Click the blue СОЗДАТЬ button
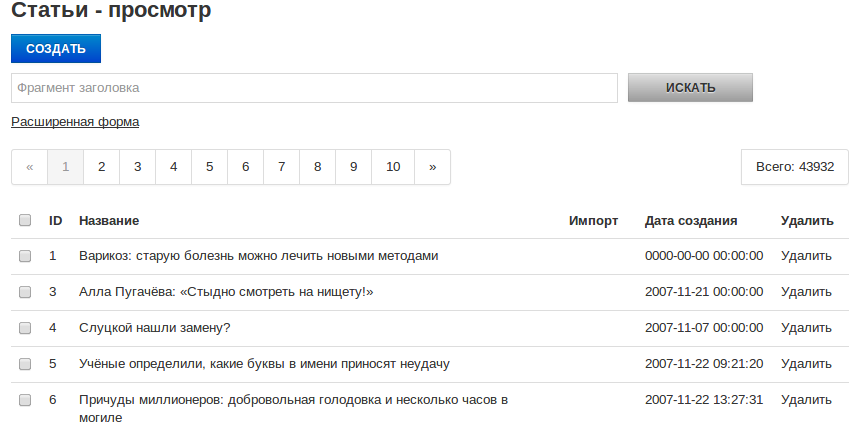This screenshot has height=433, width=849. point(56,49)
